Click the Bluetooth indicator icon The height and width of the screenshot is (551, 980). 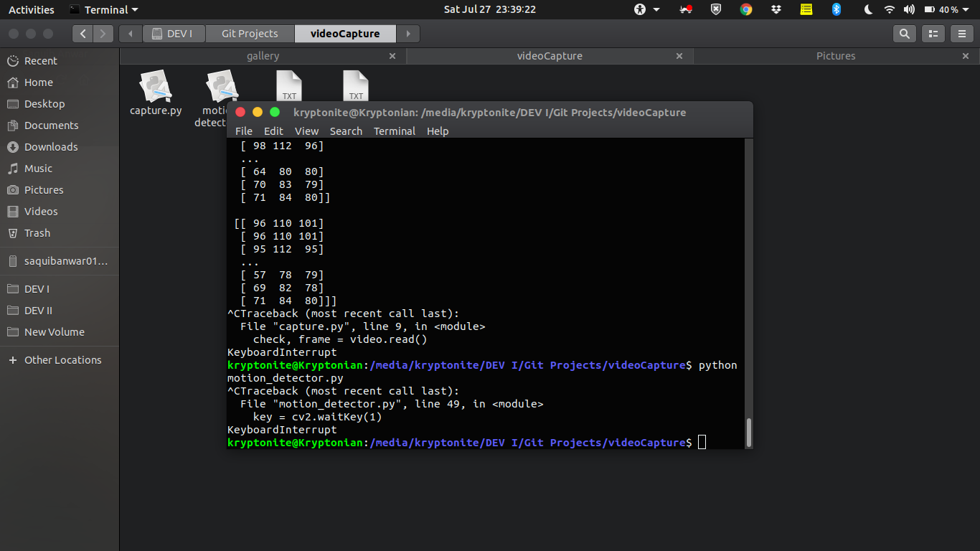click(x=836, y=9)
